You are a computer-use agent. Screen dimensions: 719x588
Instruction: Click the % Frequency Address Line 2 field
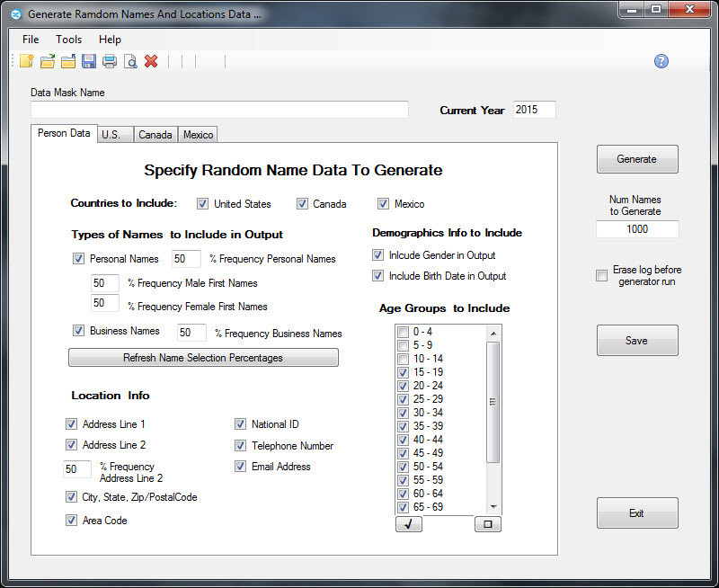[x=77, y=468]
